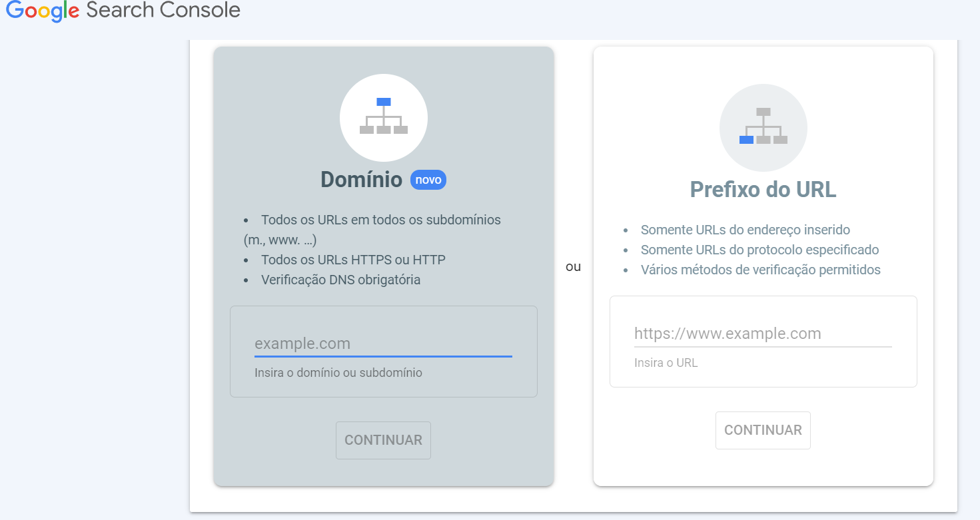Click the blue "novo" badge
This screenshot has height=520, width=980.
[x=428, y=180]
